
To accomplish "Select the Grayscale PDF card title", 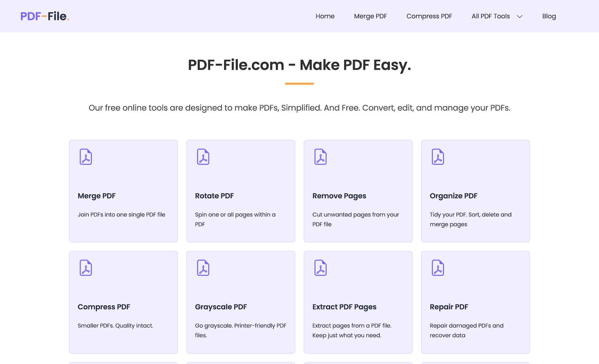I will [221, 307].
